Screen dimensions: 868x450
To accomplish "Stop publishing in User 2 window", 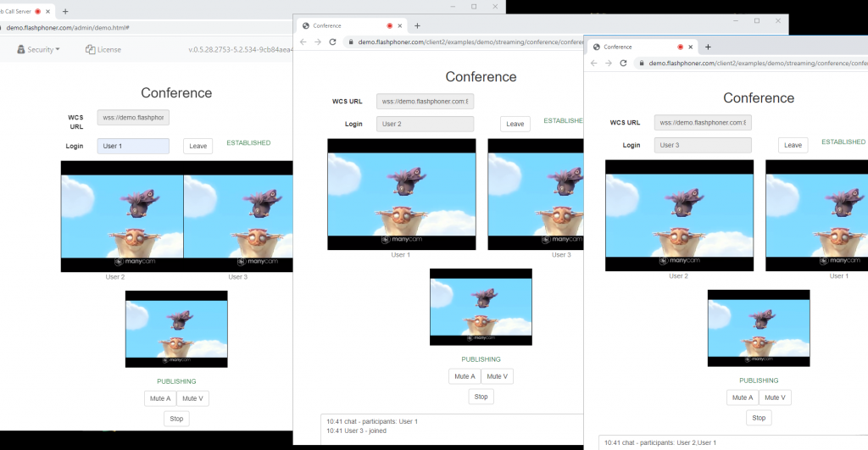I will [x=481, y=397].
